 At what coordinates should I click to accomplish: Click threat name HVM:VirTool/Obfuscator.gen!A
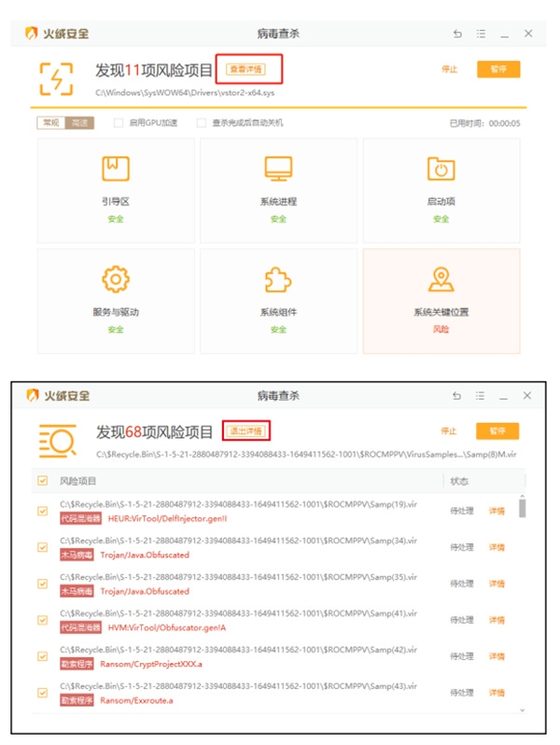167,627
